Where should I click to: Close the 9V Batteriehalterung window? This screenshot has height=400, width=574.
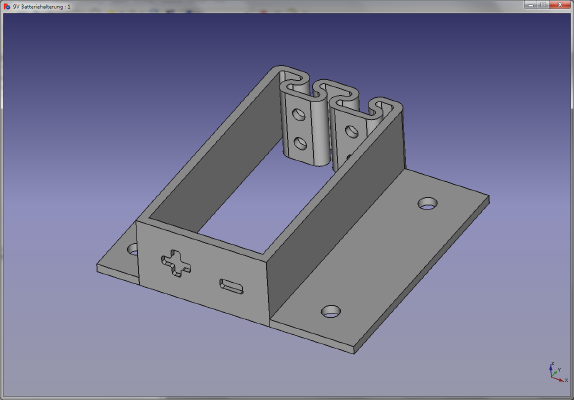click(560, 5)
